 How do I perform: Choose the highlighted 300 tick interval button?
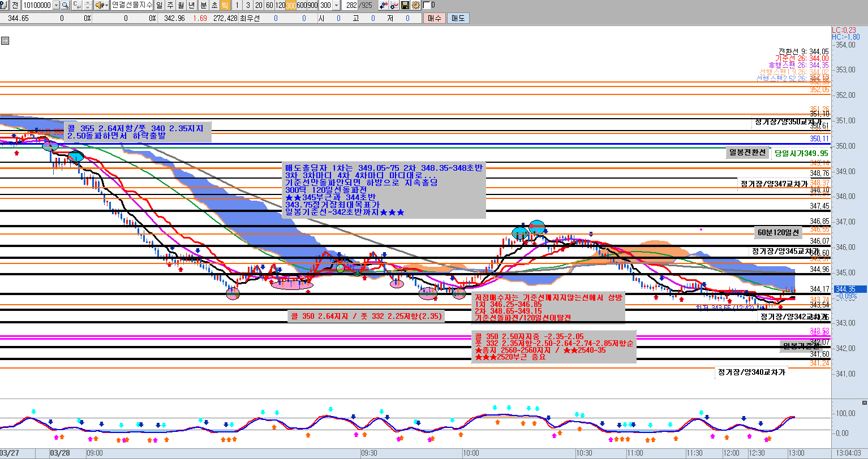[x=291, y=5]
